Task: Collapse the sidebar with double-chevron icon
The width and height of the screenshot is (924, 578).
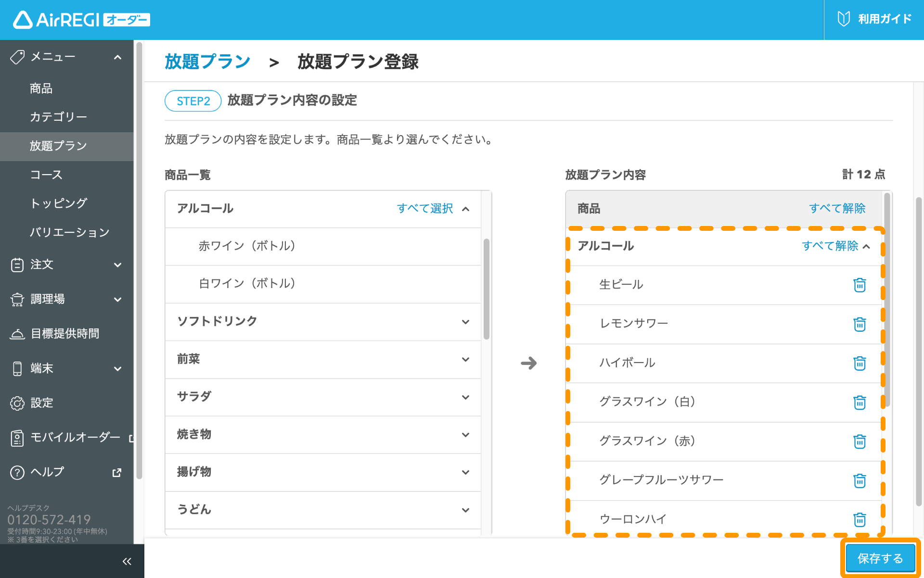Action: point(127,561)
